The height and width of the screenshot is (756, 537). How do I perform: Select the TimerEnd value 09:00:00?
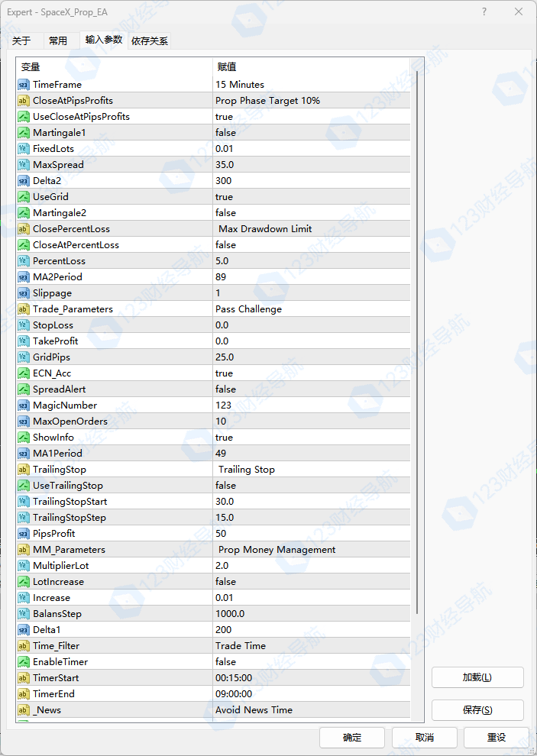pos(311,694)
